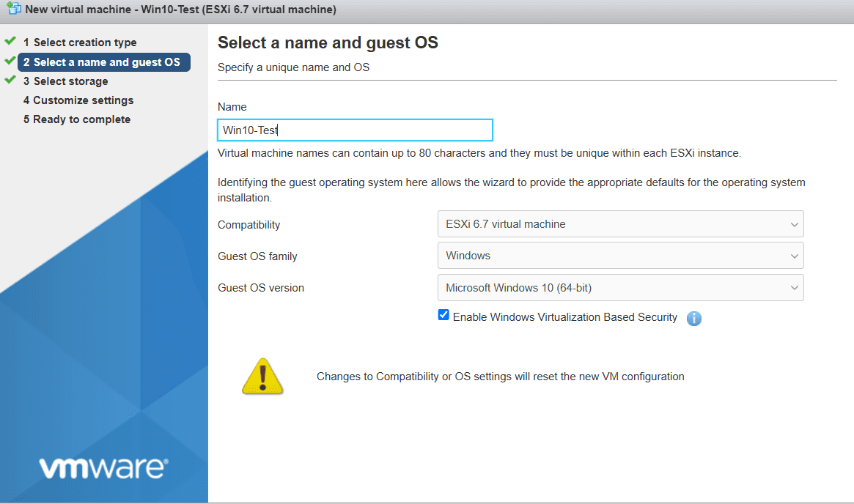Image resolution: width=854 pixels, height=504 pixels.
Task: Click the green checkmark next to Select creation type
Action: pos(10,41)
